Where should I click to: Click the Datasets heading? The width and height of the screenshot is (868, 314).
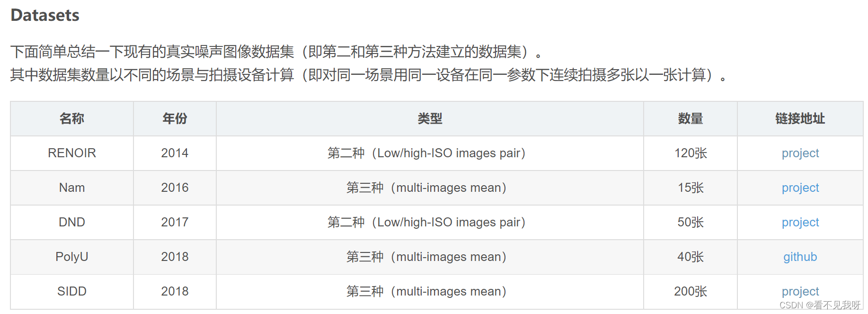click(x=45, y=15)
